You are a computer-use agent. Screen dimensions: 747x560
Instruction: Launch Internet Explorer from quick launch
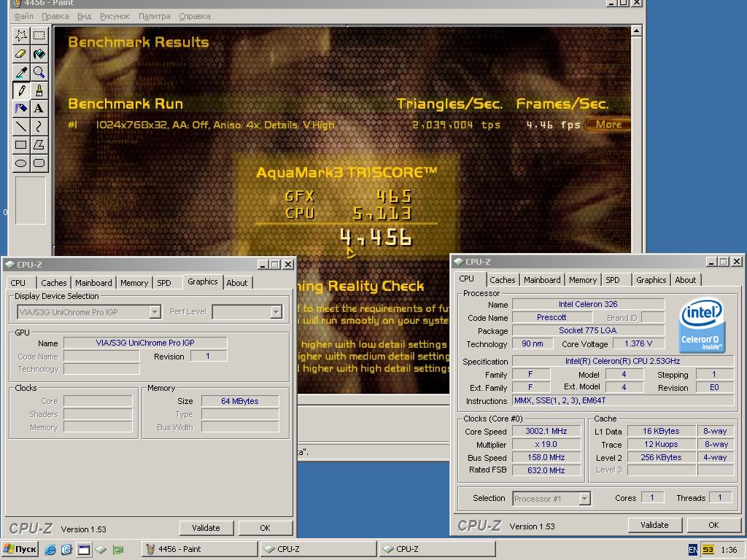(x=50, y=550)
